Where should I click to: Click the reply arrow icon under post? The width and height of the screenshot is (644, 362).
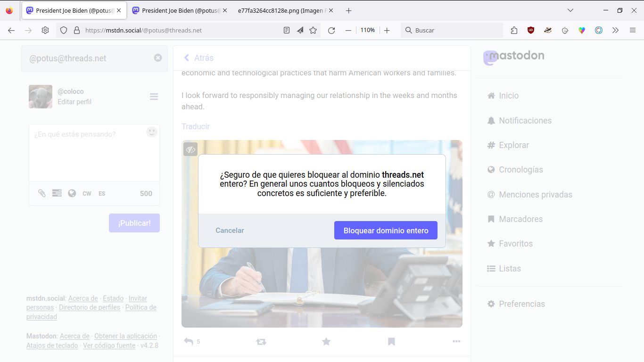tap(189, 341)
